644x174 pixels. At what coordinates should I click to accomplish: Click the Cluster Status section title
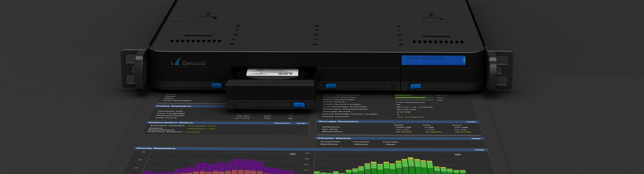(334, 138)
